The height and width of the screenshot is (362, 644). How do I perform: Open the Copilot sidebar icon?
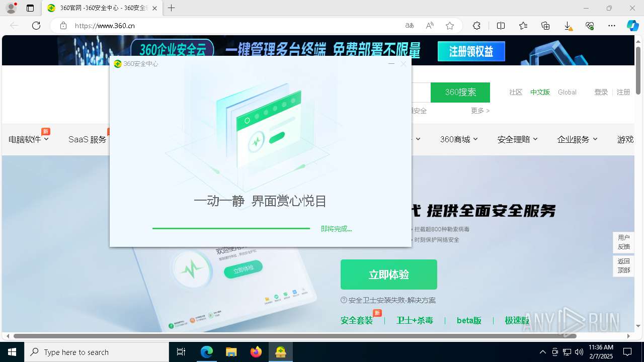click(632, 26)
